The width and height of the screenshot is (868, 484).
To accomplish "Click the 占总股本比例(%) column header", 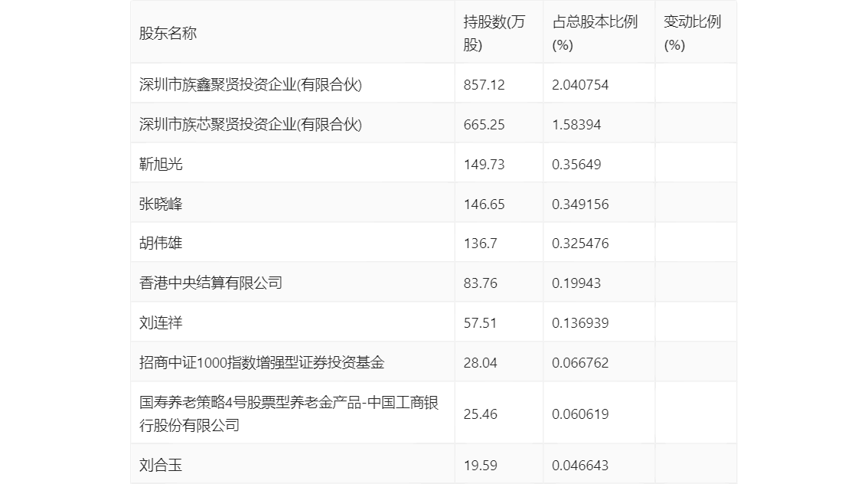I will pos(595,33).
